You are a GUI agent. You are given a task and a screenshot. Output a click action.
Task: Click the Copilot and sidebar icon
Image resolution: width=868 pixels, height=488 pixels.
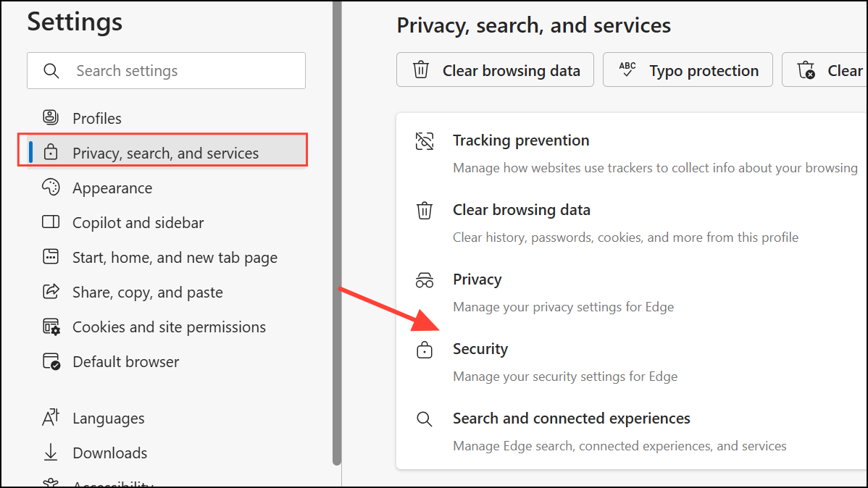tap(49, 222)
